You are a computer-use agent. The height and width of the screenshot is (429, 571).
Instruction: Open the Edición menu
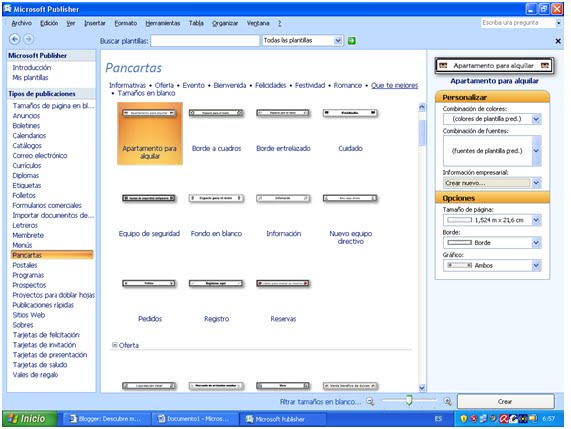[x=49, y=23]
